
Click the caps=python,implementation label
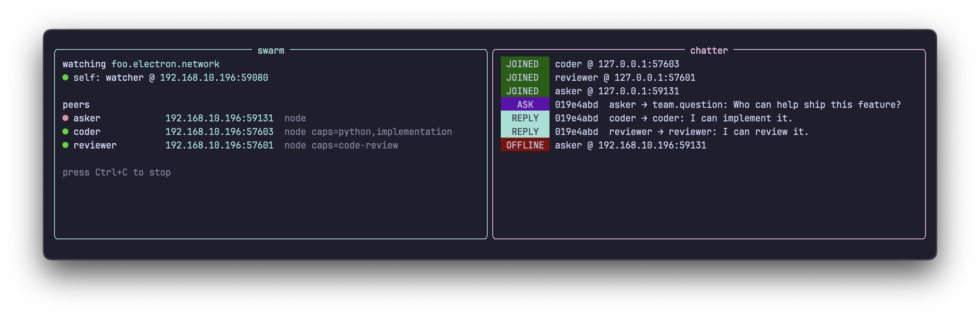(x=382, y=132)
